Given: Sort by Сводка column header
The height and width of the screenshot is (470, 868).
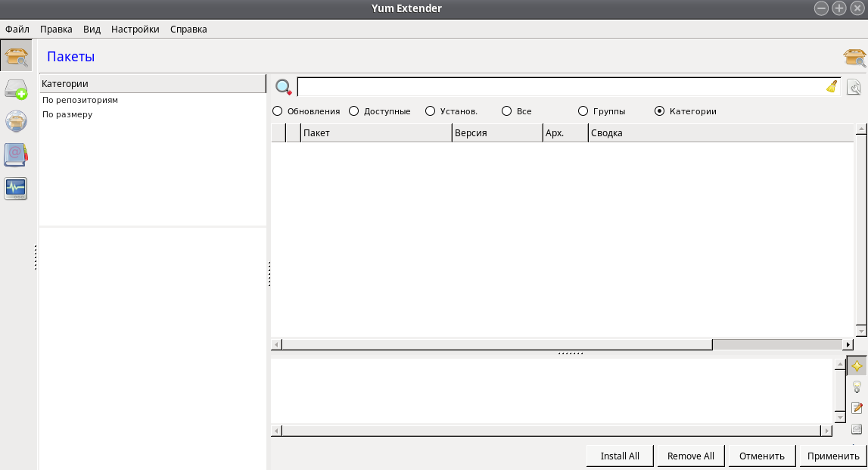Looking at the screenshot, I should coord(720,133).
